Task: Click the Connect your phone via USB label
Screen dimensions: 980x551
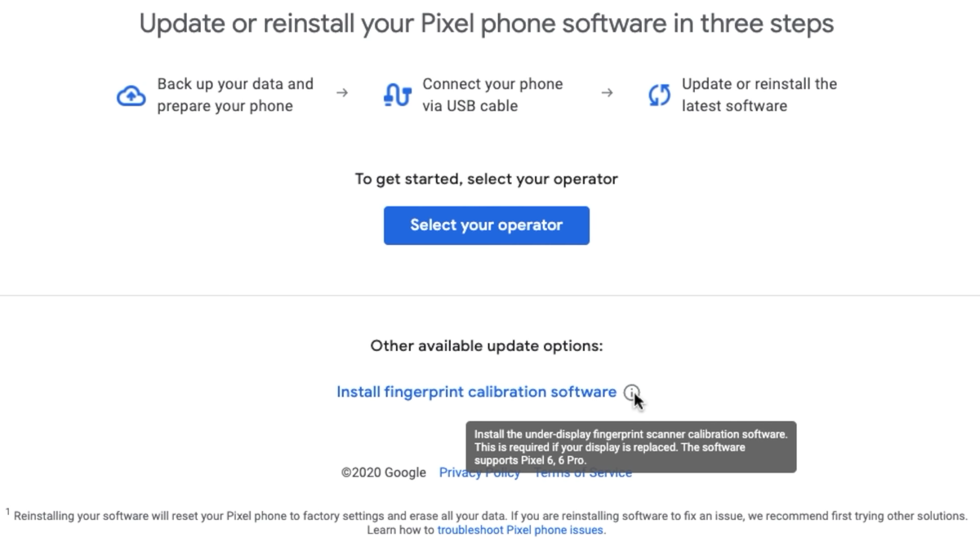Action: [x=492, y=95]
